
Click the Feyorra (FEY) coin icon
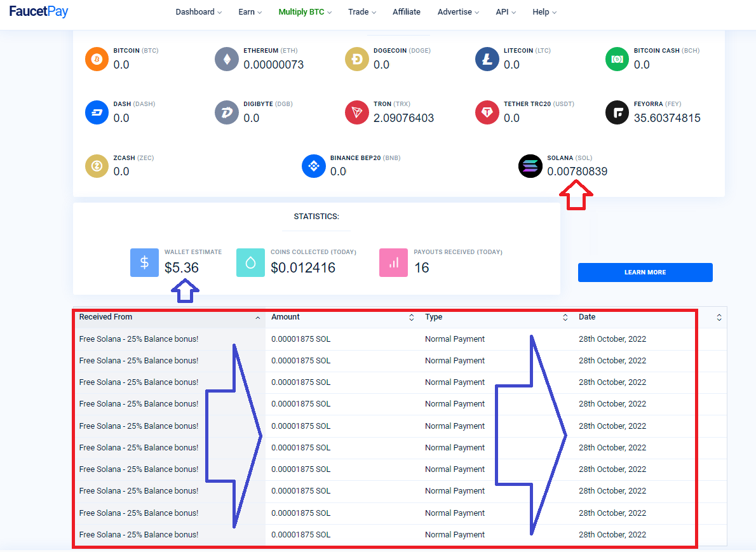click(x=617, y=112)
